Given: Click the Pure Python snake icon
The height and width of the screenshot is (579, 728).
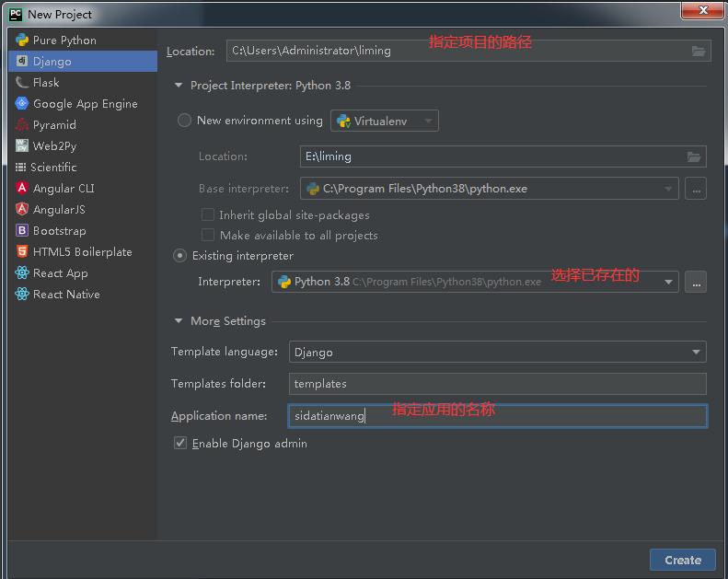Looking at the screenshot, I should click(x=22, y=40).
